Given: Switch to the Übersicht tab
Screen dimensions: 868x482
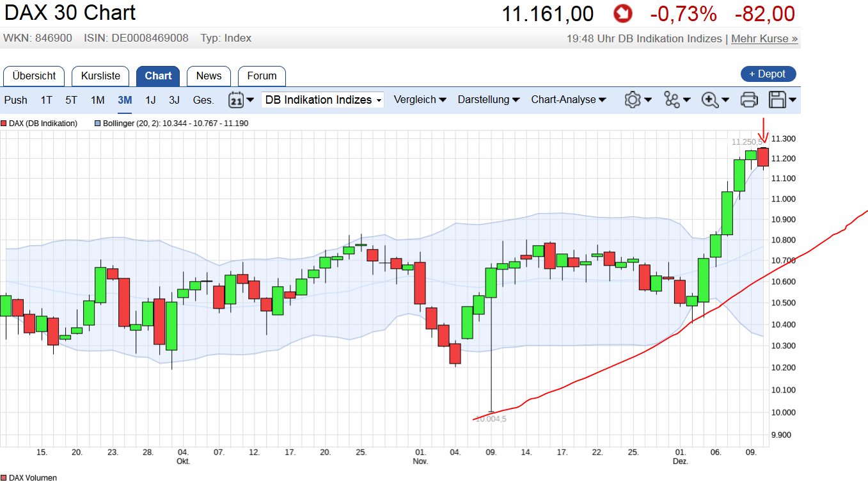Looking at the screenshot, I should click(x=34, y=76).
